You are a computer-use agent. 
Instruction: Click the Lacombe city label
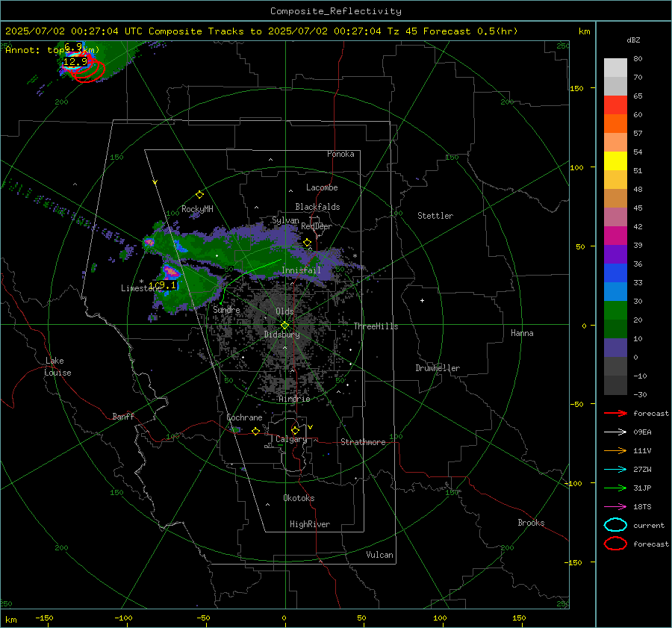coord(322,187)
